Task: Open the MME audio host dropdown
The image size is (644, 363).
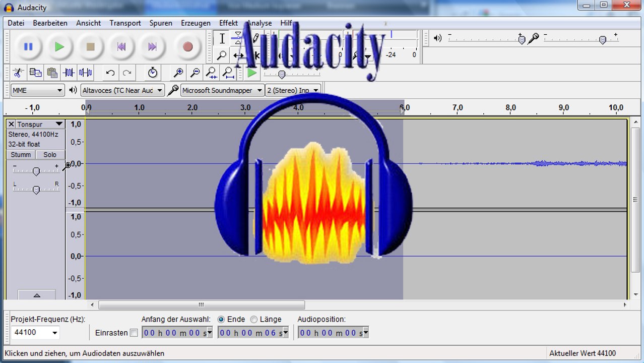Action: click(x=38, y=90)
